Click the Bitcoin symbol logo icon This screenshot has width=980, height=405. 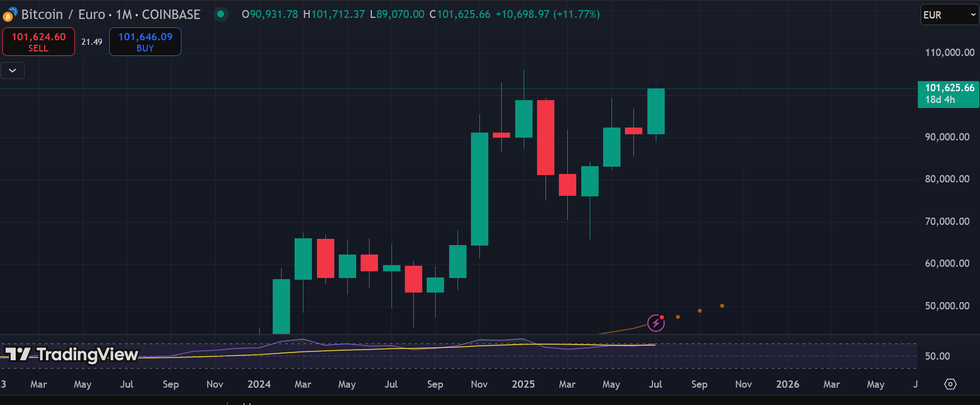tap(10, 15)
